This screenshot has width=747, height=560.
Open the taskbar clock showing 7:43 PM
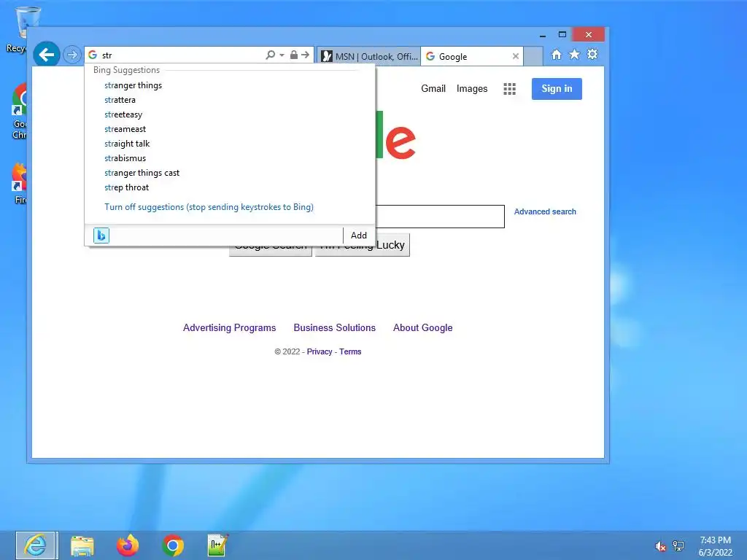tap(715, 546)
